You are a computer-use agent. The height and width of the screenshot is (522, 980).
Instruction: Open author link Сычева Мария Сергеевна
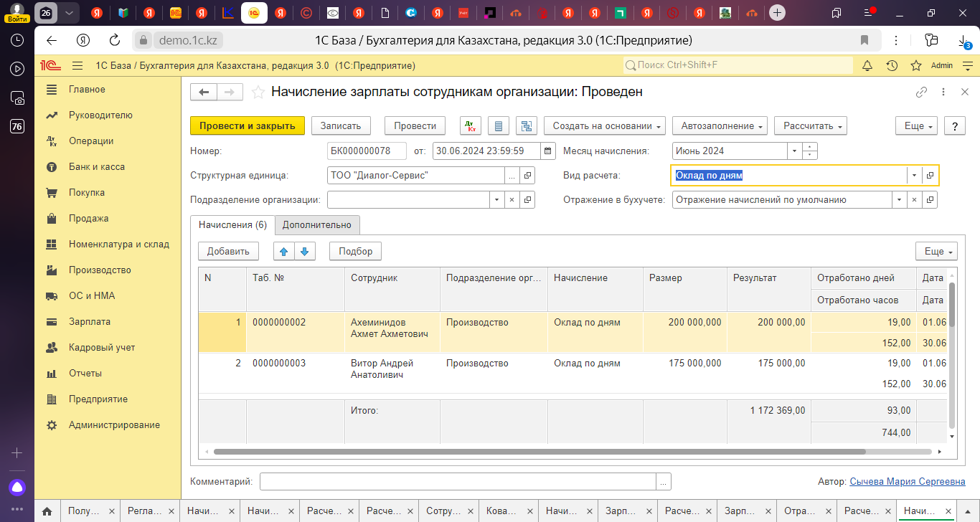pos(907,482)
